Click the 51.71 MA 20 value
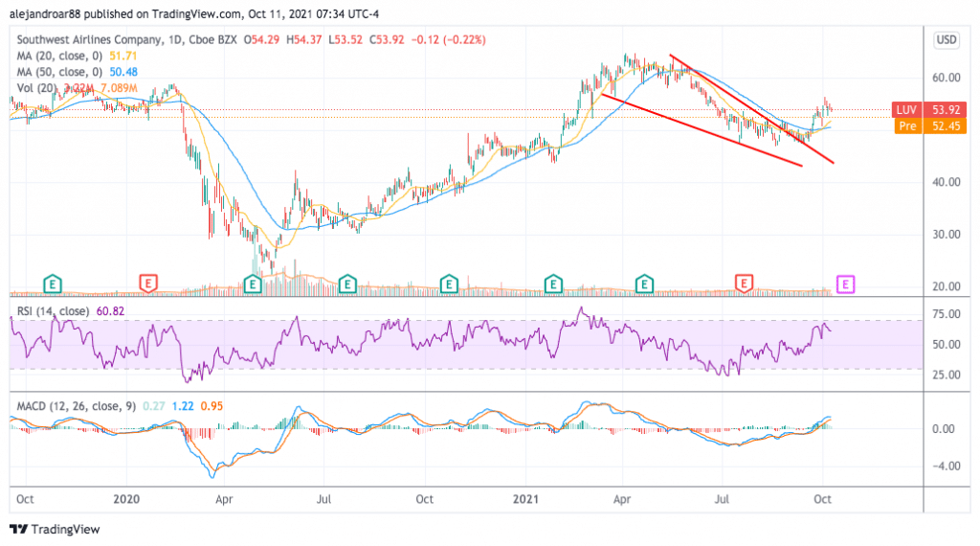This screenshot has width=980, height=546. (123, 56)
